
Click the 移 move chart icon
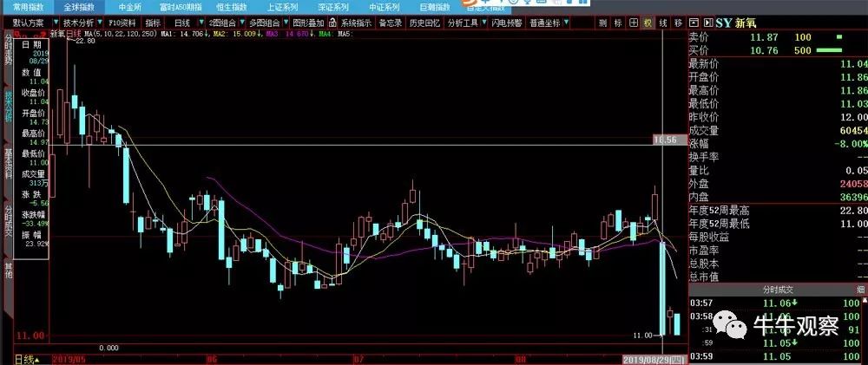click(678, 23)
